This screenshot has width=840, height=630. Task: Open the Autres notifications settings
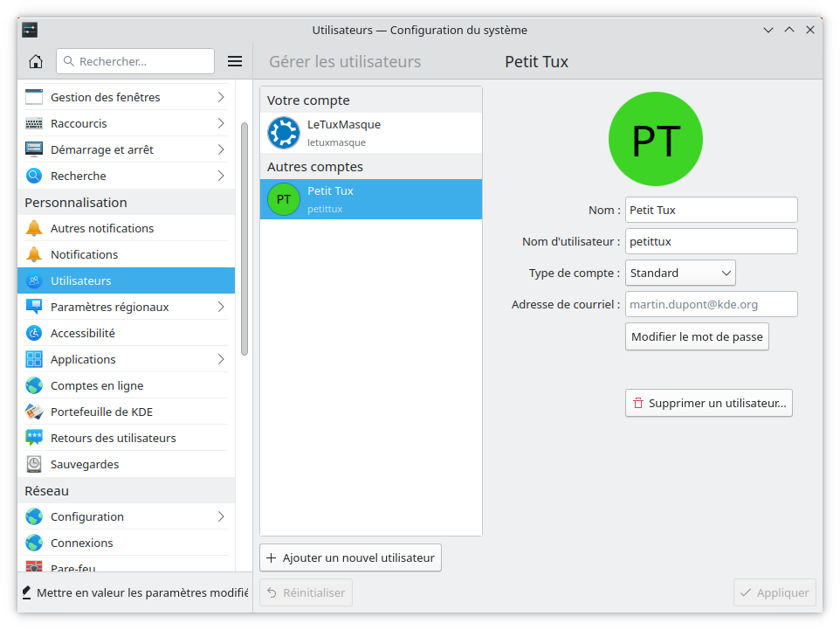click(126, 228)
